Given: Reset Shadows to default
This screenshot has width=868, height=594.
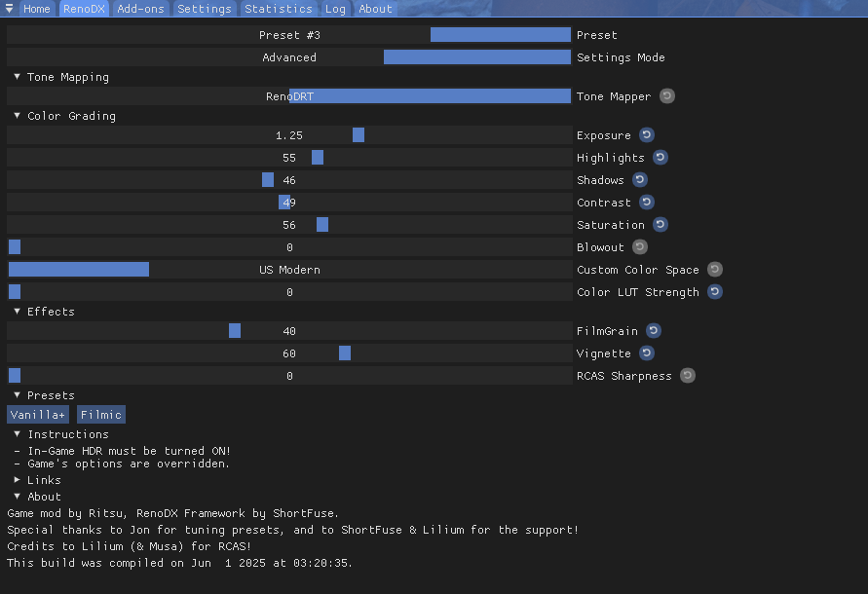Looking at the screenshot, I should point(640,180).
